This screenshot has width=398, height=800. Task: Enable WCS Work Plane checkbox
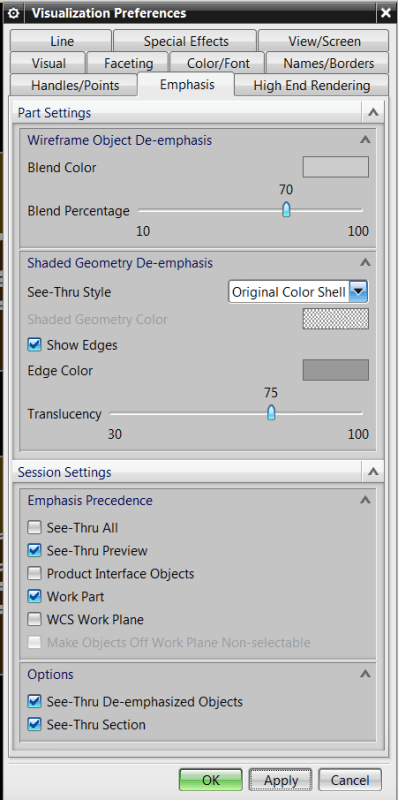pos(35,619)
